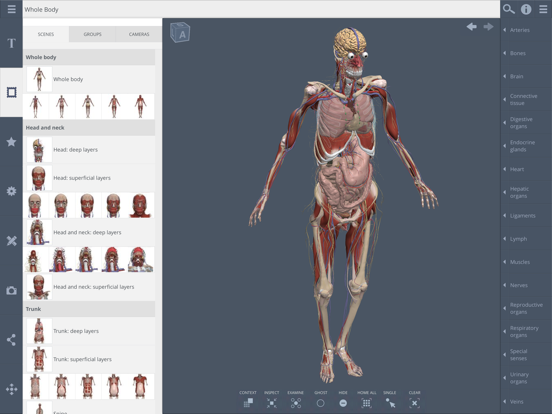Screen dimensions: 552x414
Task: Go forward with the right arrow
Action: 488,26
